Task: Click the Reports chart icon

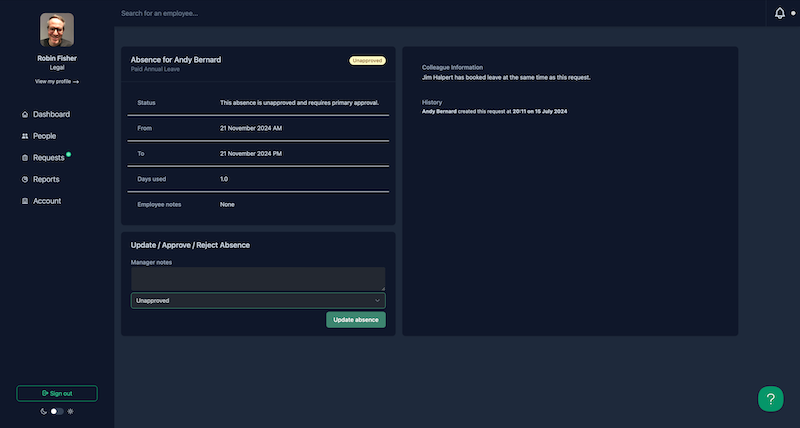Action: click(x=24, y=180)
